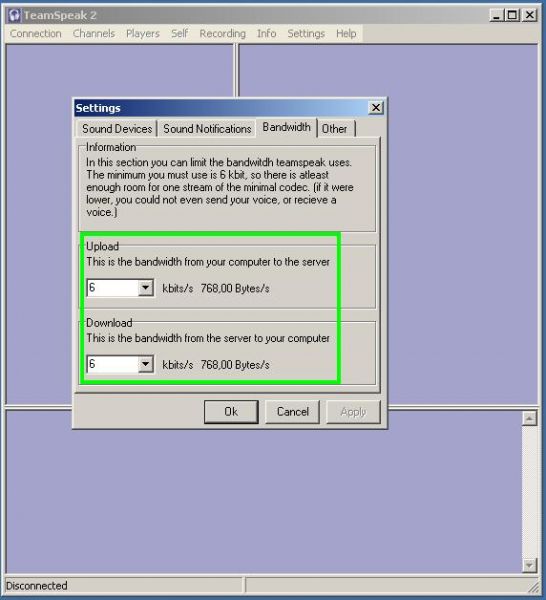Select the Bandwidth tab
The width and height of the screenshot is (546, 600).
(286, 127)
